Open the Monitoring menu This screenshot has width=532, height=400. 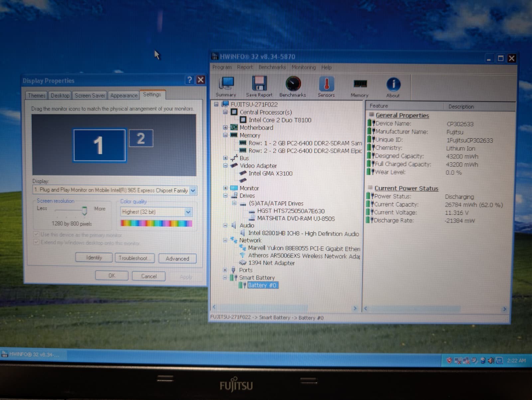(x=303, y=67)
